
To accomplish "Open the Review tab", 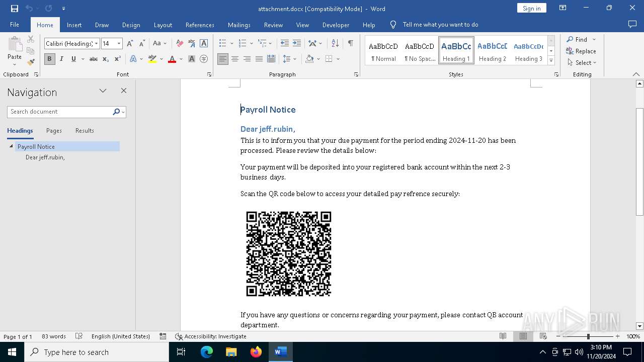I will point(273,25).
